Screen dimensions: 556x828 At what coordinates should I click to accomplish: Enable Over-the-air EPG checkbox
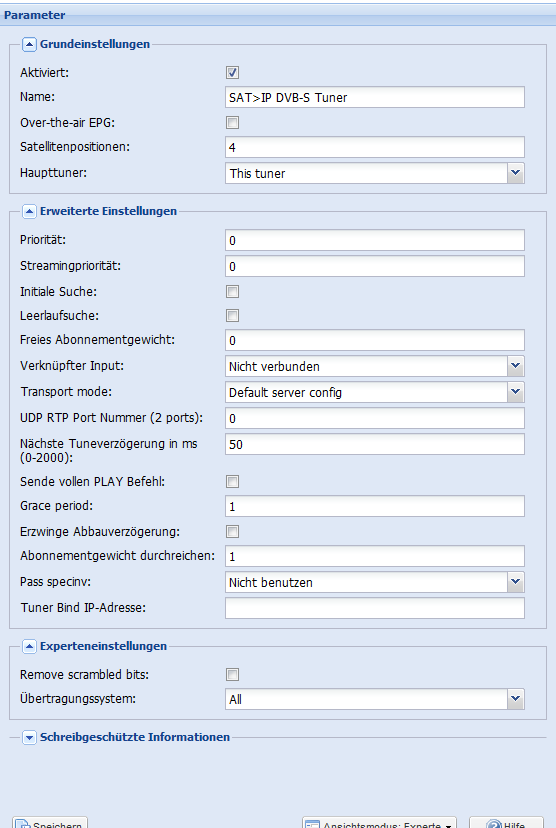tap(232, 123)
